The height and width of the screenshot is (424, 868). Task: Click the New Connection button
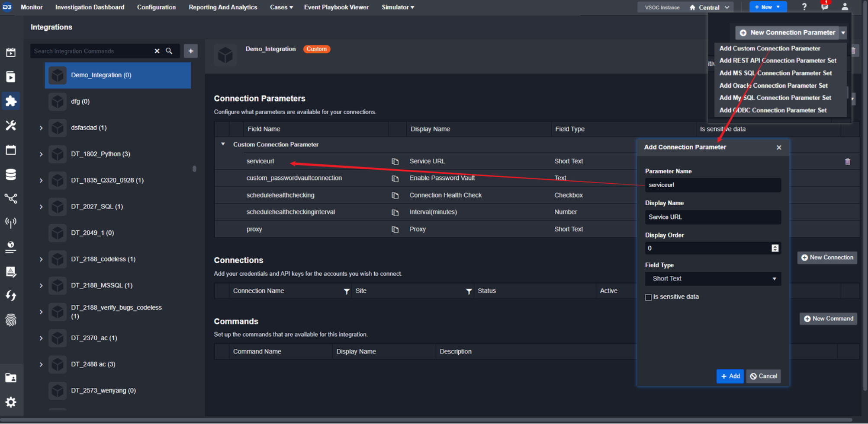point(827,258)
